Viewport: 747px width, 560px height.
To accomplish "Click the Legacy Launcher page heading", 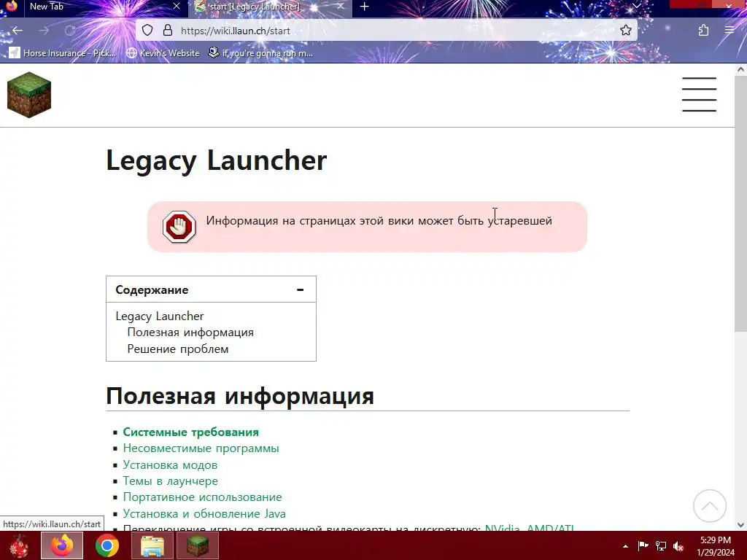I will click(216, 160).
